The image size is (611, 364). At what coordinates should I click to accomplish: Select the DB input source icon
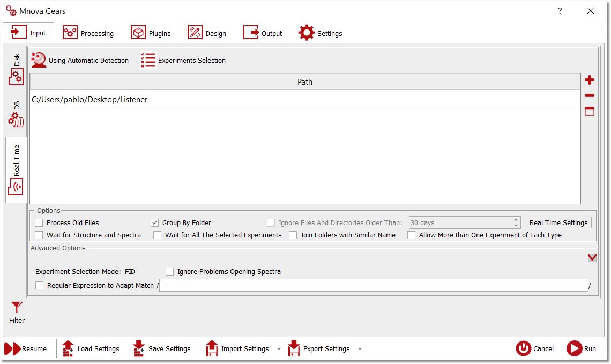pos(16,119)
